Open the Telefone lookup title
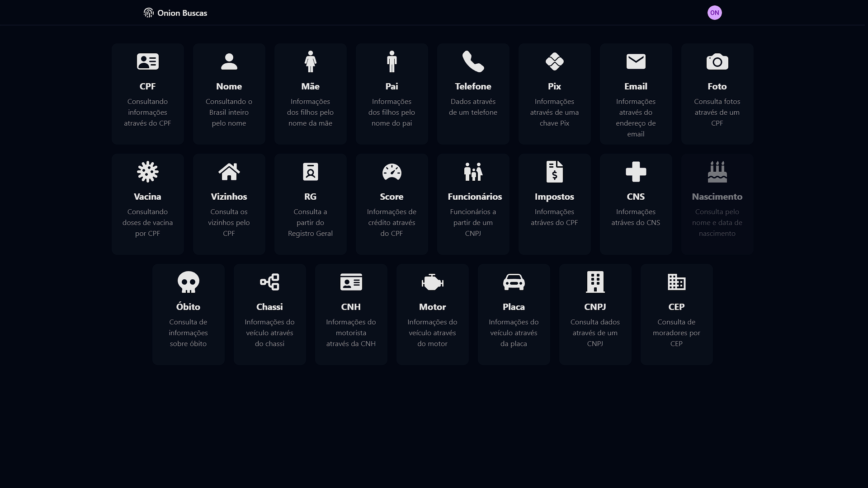The width and height of the screenshot is (868, 488). pyautogui.click(x=473, y=86)
